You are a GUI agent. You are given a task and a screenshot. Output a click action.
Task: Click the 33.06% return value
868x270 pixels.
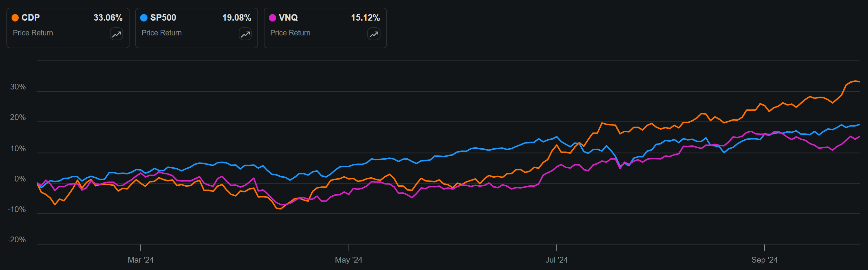point(108,18)
